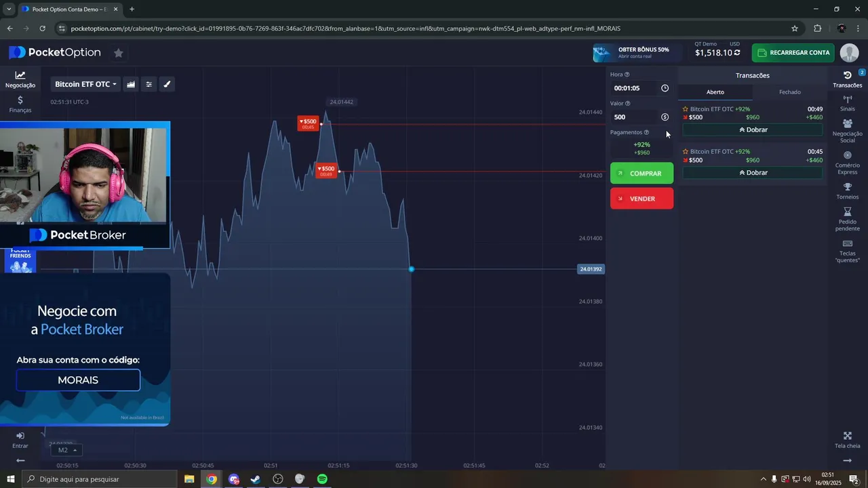This screenshot has width=868, height=488.
Task: Select the drawing brush tool
Action: coord(167,84)
